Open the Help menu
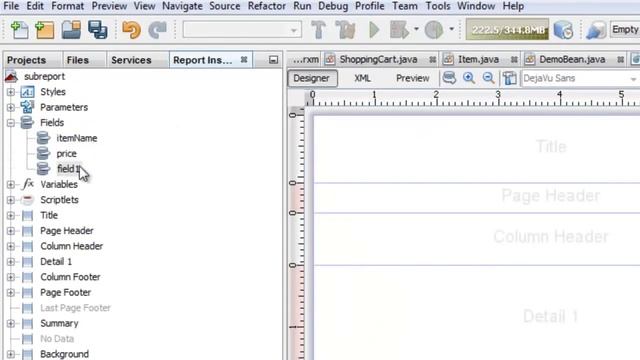 pos(513,6)
